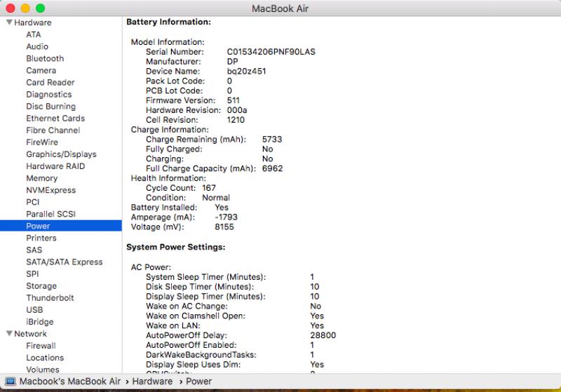This screenshot has width=561, height=392.
Task: Open Disc Burning in the sidebar
Action: pyautogui.click(x=50, y=106)
